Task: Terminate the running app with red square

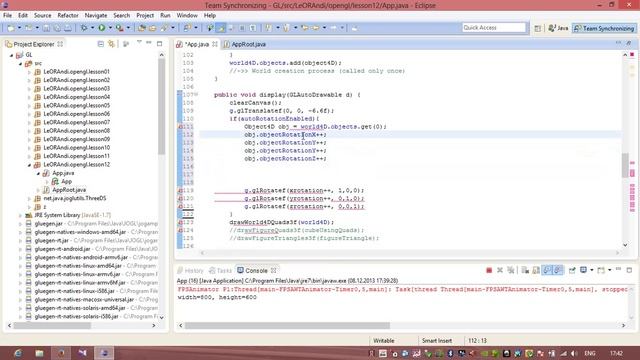Action: coord(489,270)
